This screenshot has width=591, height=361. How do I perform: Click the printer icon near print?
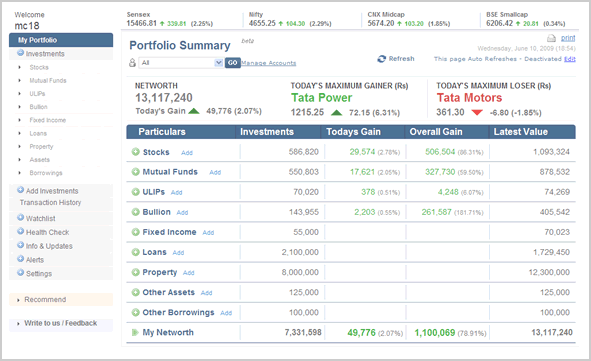tap(551, 38)
